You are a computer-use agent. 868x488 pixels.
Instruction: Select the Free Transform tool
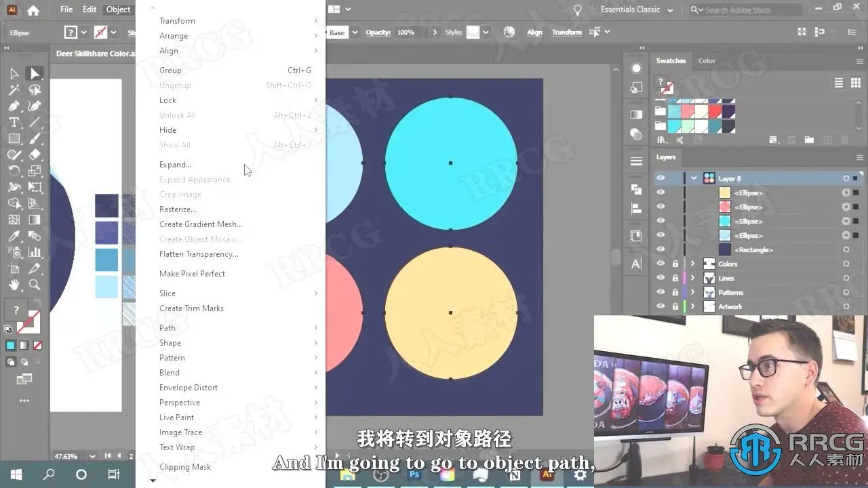(x=35, y=187)
